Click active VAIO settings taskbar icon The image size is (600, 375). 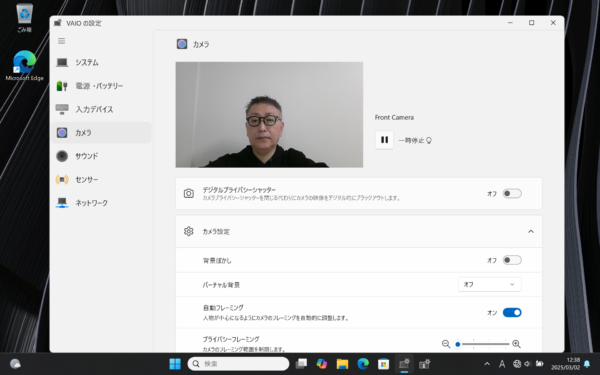[x=404, y=364]
